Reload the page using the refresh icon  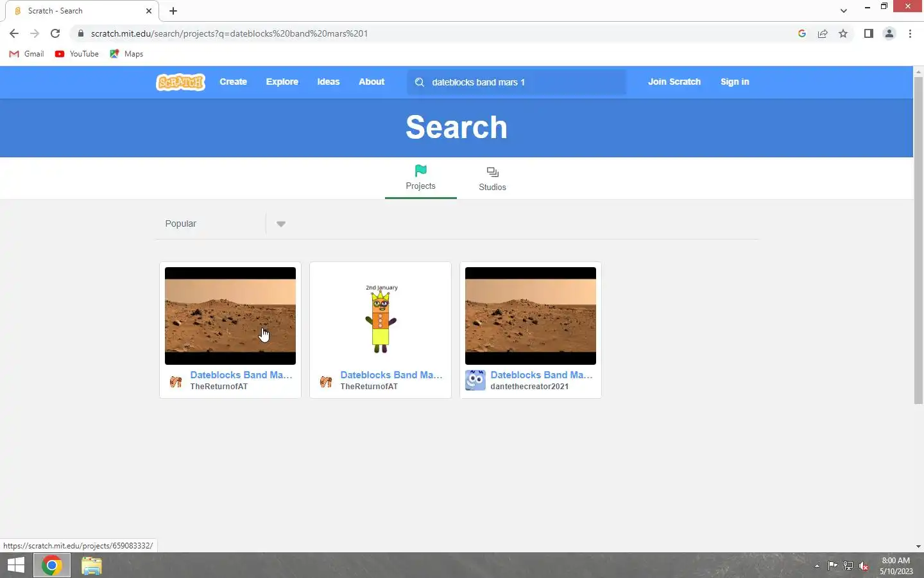pos(55,33)
